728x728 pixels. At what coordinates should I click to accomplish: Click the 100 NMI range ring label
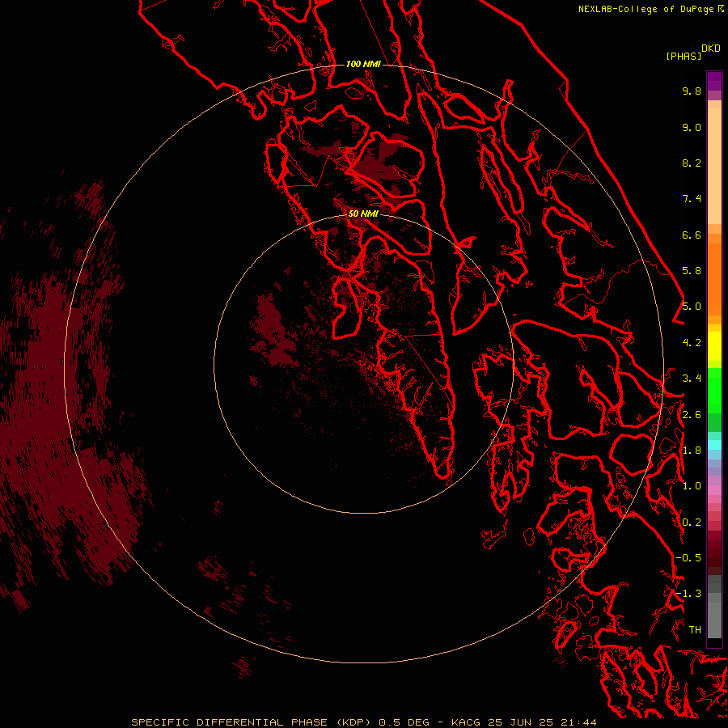(x=363, y=64)
